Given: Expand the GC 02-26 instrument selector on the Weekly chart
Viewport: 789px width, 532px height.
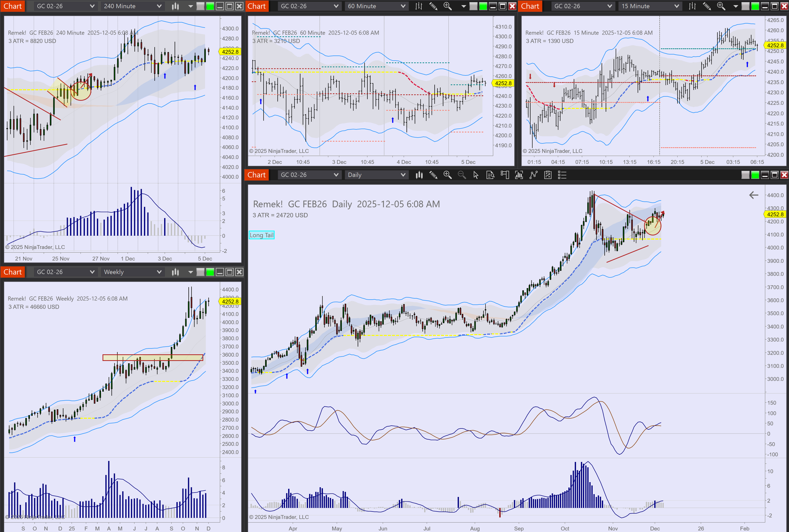Looking at the screenshot, I should click(x=65, y=272).
